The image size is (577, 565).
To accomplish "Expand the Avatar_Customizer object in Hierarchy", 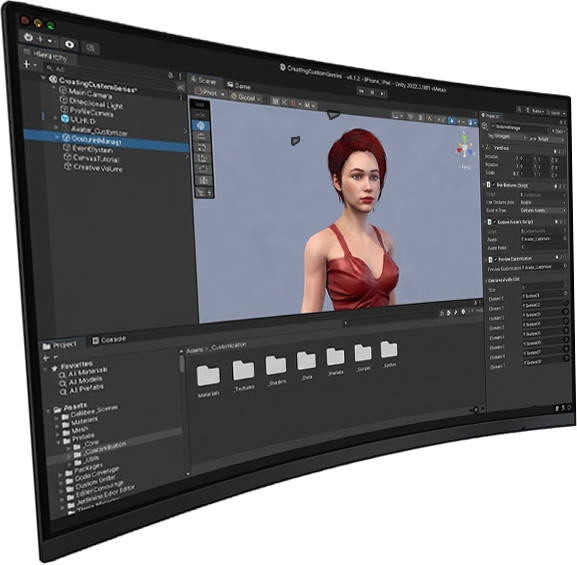I will click(x=56, y=127).
